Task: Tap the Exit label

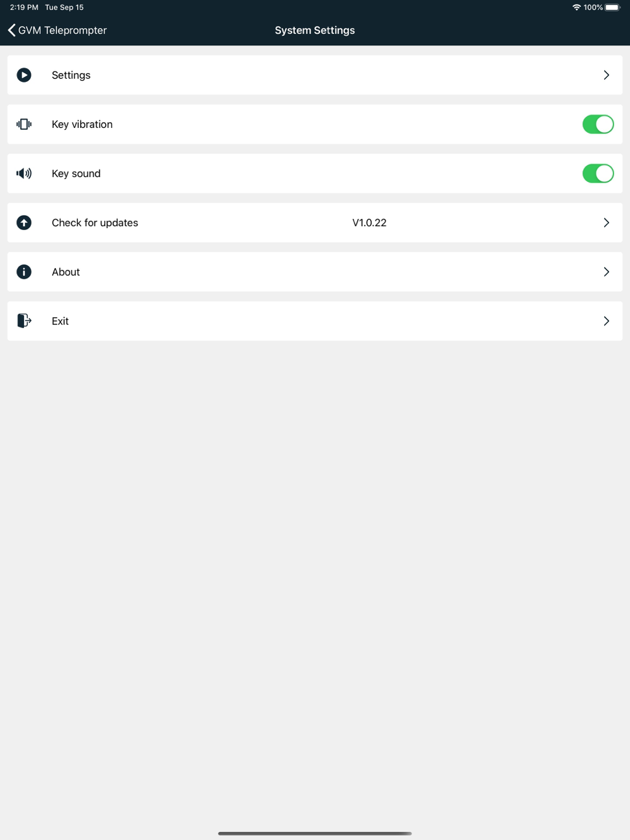Action: pos(60,321)
